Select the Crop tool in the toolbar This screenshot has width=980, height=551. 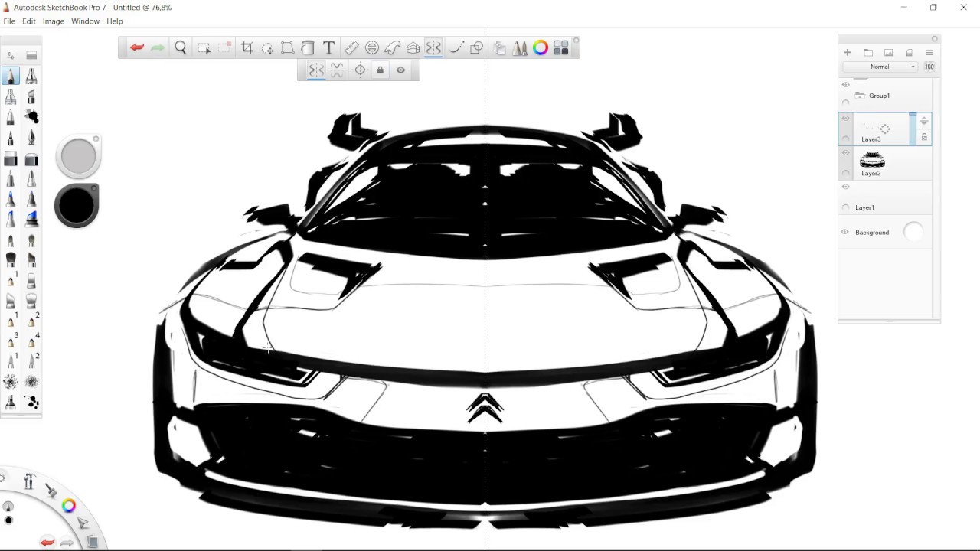point(247,47)
